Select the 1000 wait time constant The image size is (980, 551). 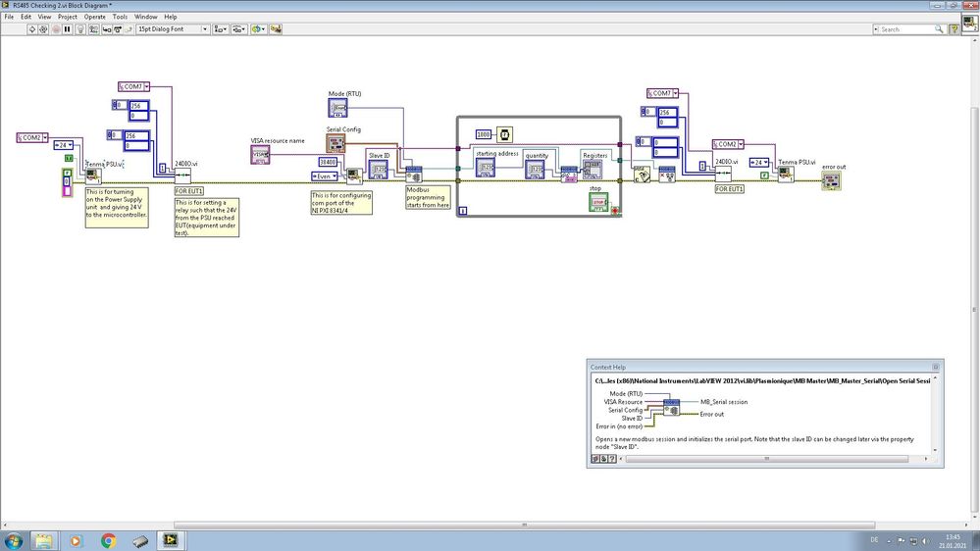pos(483,134)
